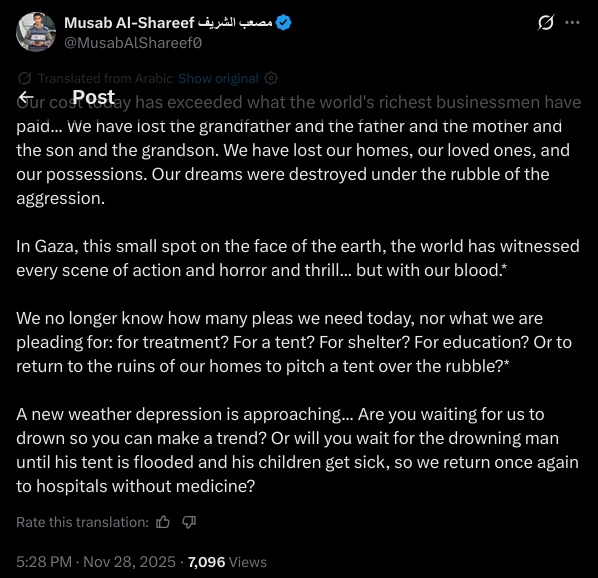Screen dimensions: 598x578
Task: Click the Translated from Arabic label
Action: coord(105,79)
